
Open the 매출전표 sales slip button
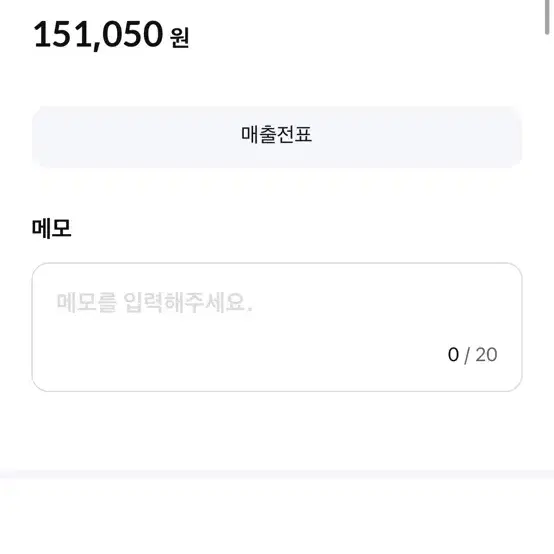click(x=277, y=137)
